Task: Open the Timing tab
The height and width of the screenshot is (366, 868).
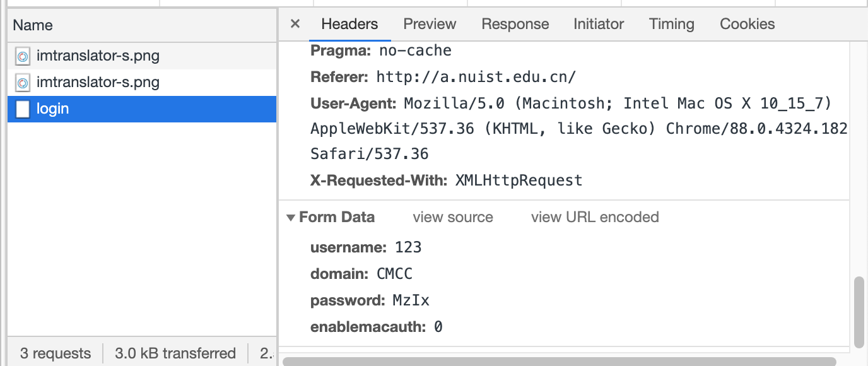Action: click(x=671, y=24)
